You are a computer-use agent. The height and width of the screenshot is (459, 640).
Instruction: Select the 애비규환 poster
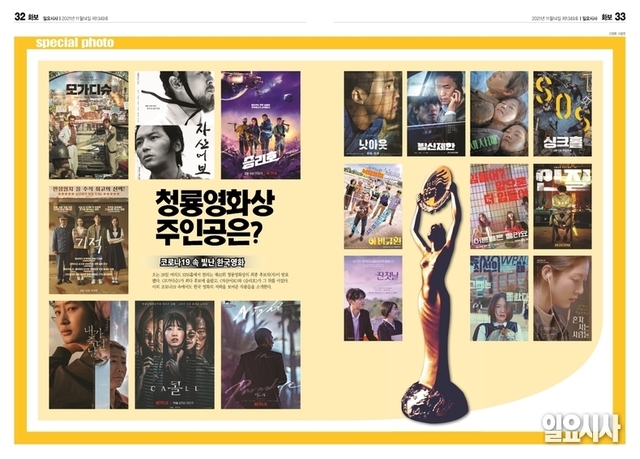coord(373,206)
